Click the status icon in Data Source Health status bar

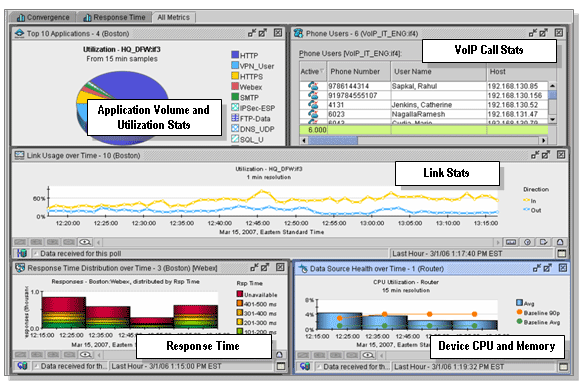[x=305, y=367]
